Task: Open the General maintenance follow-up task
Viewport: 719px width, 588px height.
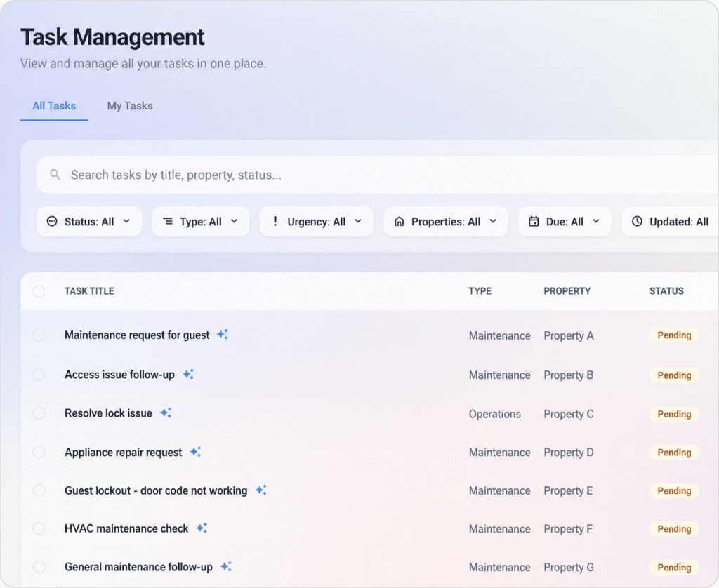Action: point(138,568)
